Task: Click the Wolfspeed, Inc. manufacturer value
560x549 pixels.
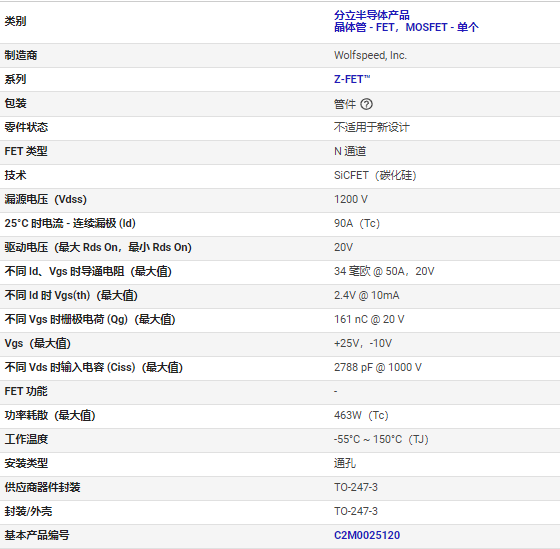Action: (x=370, y=55)
